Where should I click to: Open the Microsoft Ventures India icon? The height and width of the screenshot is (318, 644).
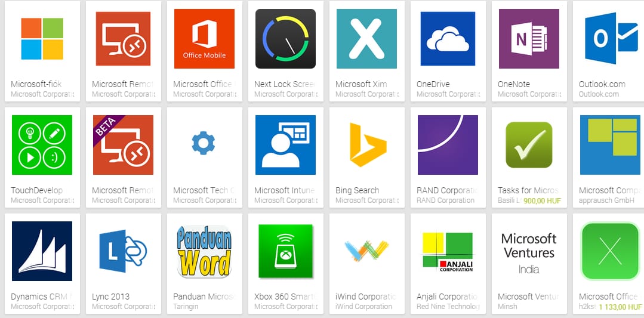pos(529,253)
